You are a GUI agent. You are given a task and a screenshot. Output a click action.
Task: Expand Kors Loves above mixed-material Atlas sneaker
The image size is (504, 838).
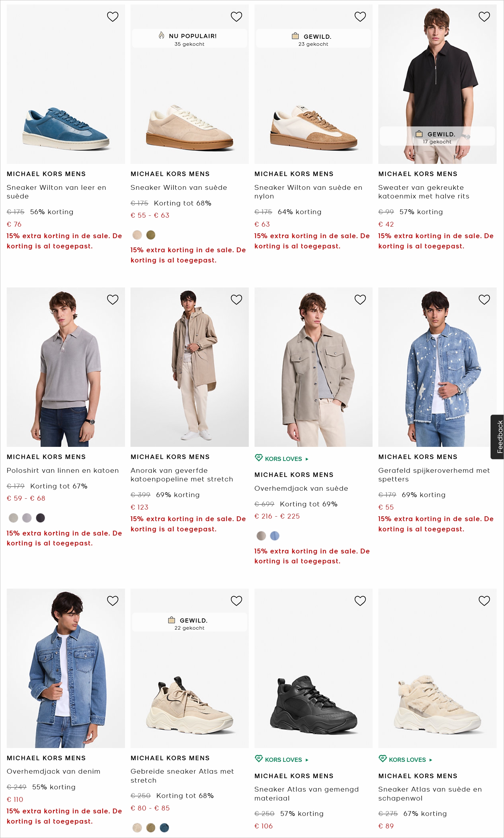coord(282,760)
